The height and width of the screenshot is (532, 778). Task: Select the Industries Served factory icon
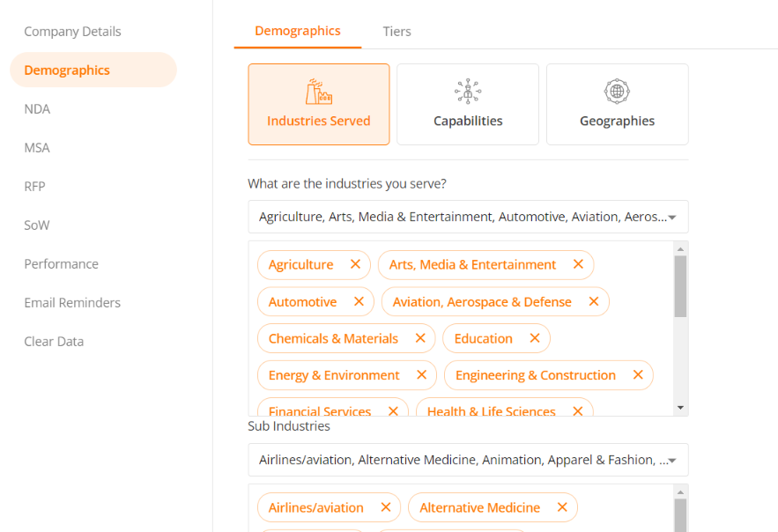pos(319,92)
